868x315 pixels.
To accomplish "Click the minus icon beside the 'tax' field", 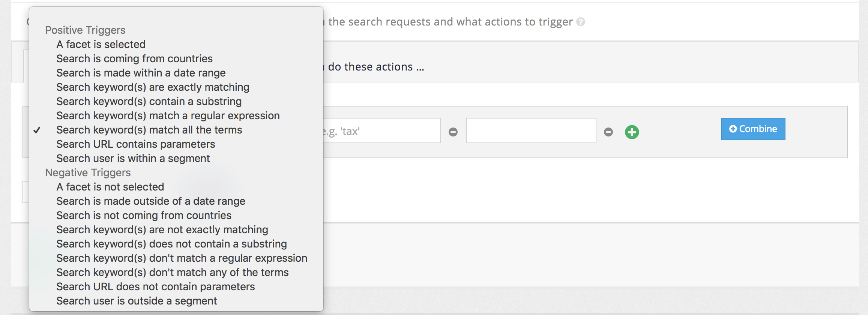I will pyautogui.click(x=454, y=132).
